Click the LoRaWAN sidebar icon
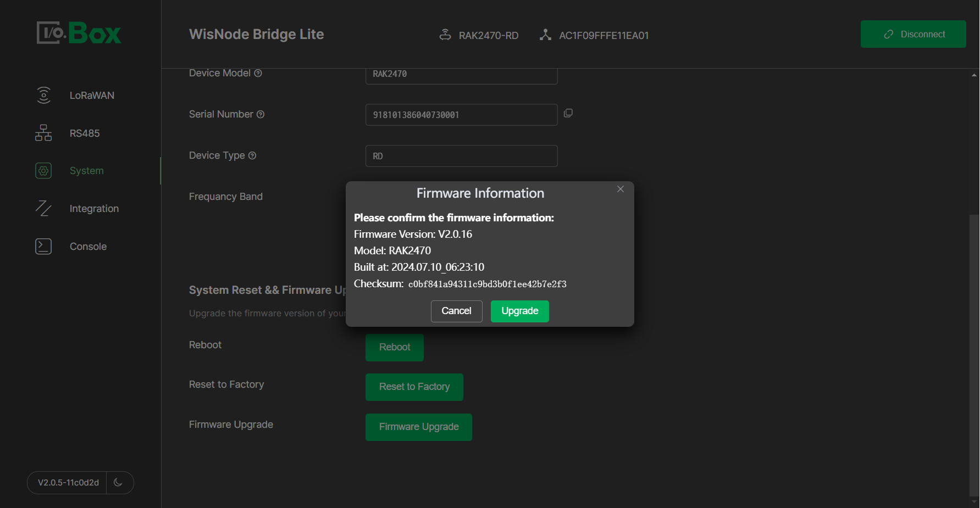The height and width of the screenshot is (508, 980). tap(43, 95)
